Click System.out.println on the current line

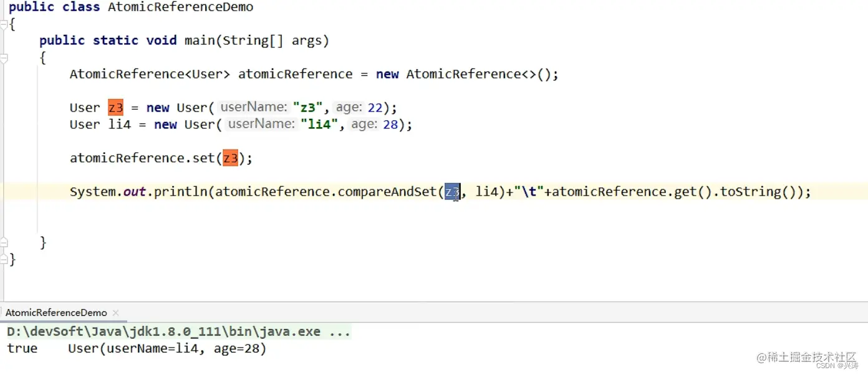[139, 192]
